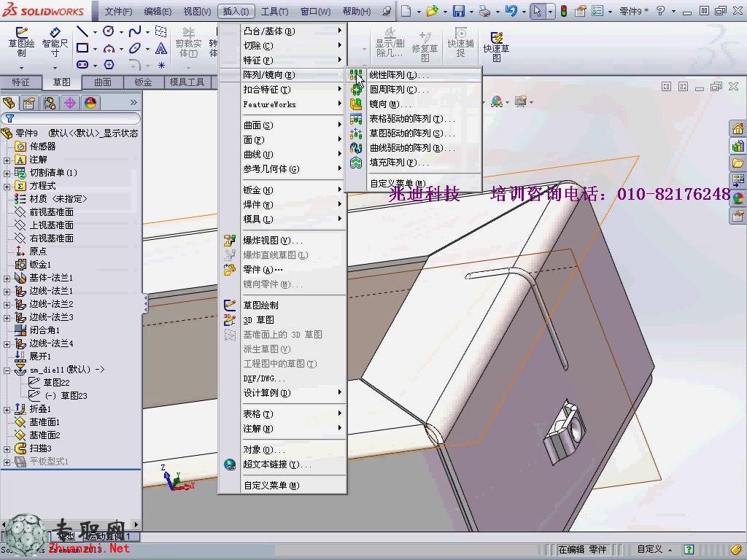The height and width of the screenshot is (560, 747).
Task: Switch to the 曲面 command tab
Action: pyautogui.click(x=102, y=82)
